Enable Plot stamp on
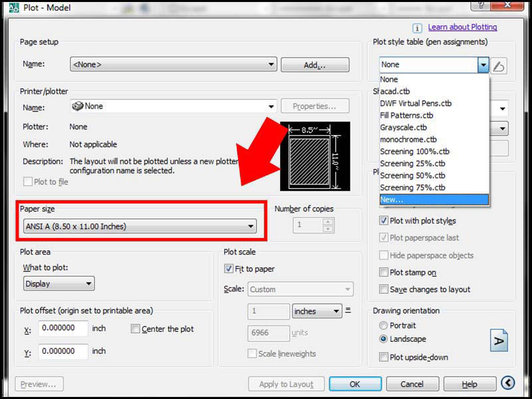Viewport: 532px width, 399px height. click(x=383, y=272)
